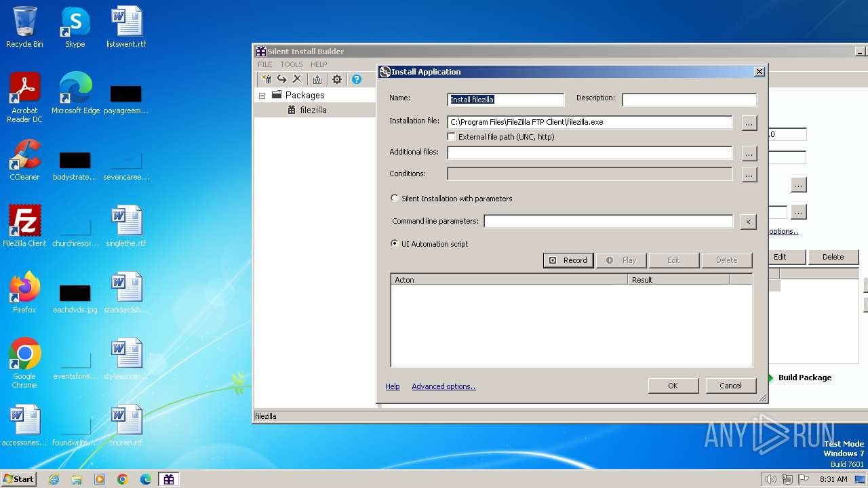This screenshot has height=488, width=868.
Task: Click the volume speaker tray icon
Action: pyautogui.click(x=770, y=479)
